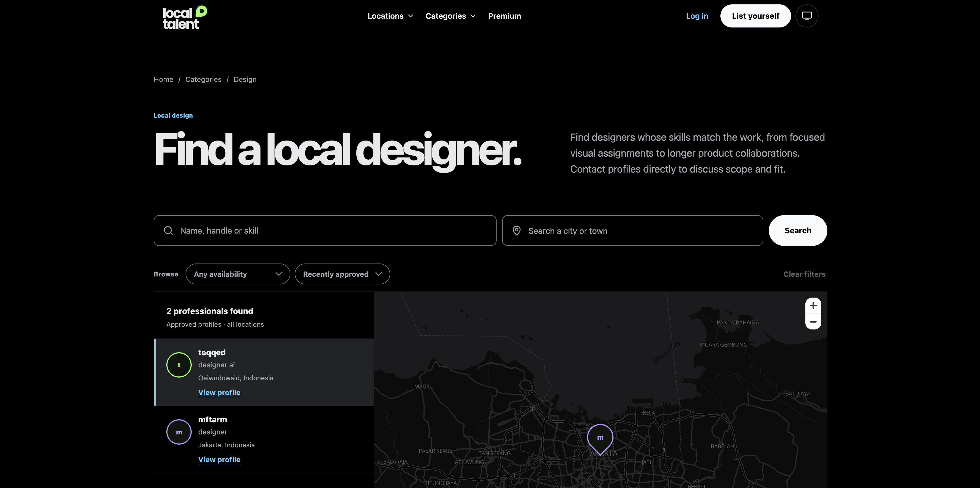Zoom in on the map

pyautogui.click(x=813, y=306)
